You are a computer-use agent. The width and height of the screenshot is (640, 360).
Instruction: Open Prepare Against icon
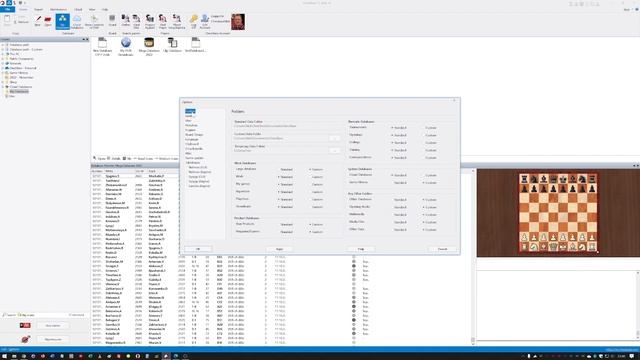click(150, 21)
